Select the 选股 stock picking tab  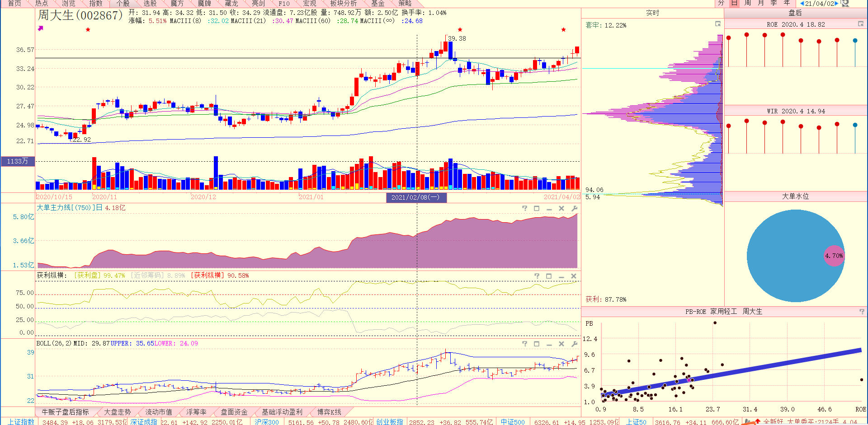(150, 3)
